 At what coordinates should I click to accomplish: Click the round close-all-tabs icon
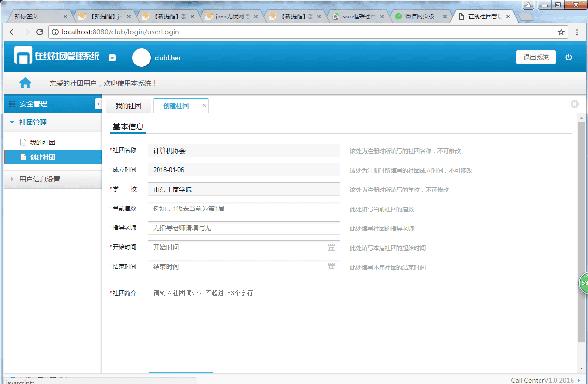tap(574, 104)
